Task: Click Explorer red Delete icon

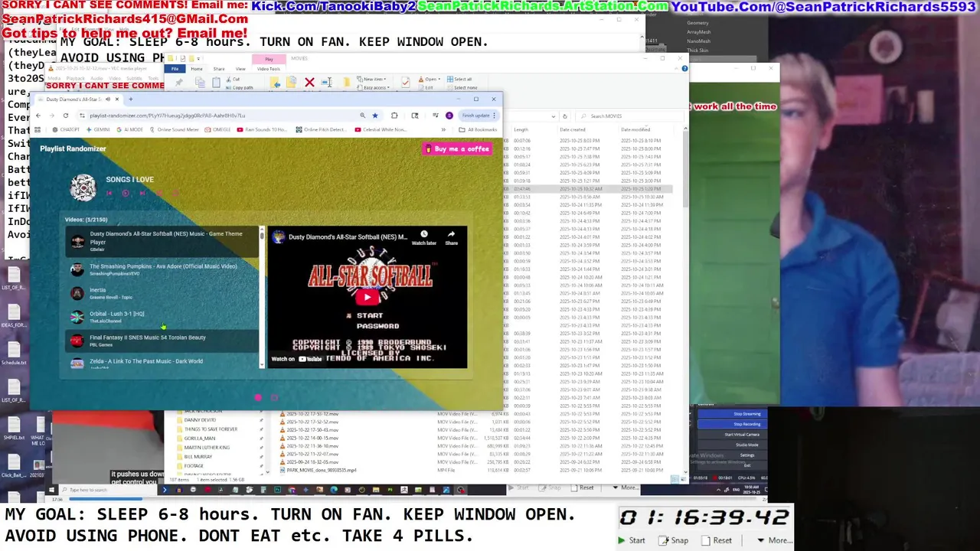Action: [x=309, y=82]
